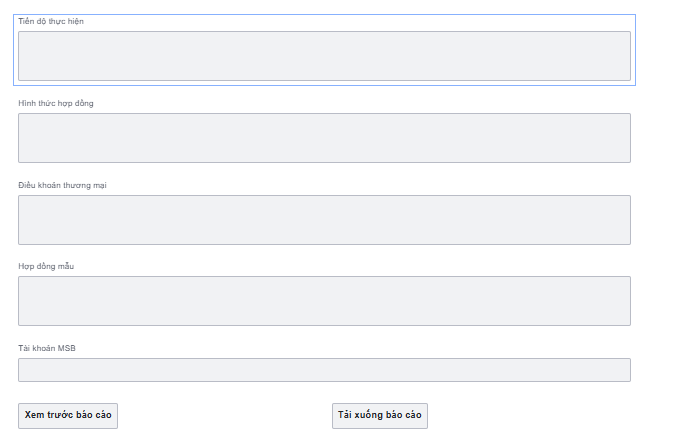Activate the sample contract text box
This screenshot has width=691, height=447.
(x=324, y=301)
